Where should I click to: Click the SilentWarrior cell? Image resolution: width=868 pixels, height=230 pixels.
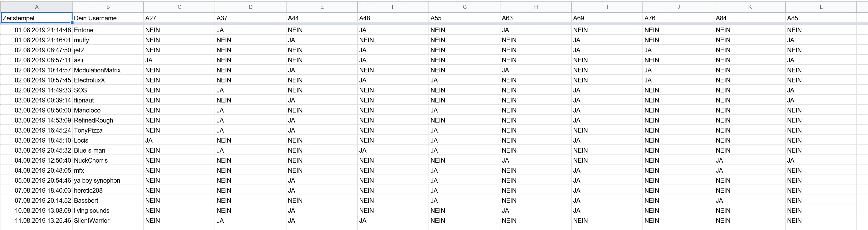108,221
